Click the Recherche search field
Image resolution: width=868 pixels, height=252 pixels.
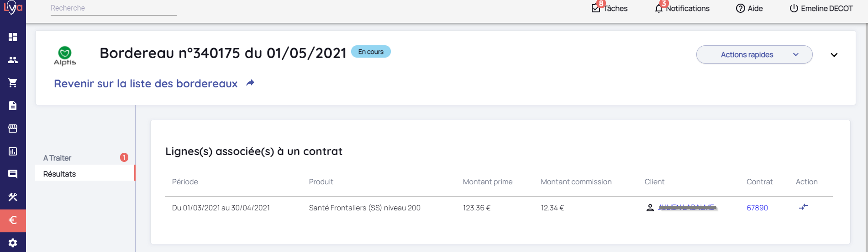113,8
